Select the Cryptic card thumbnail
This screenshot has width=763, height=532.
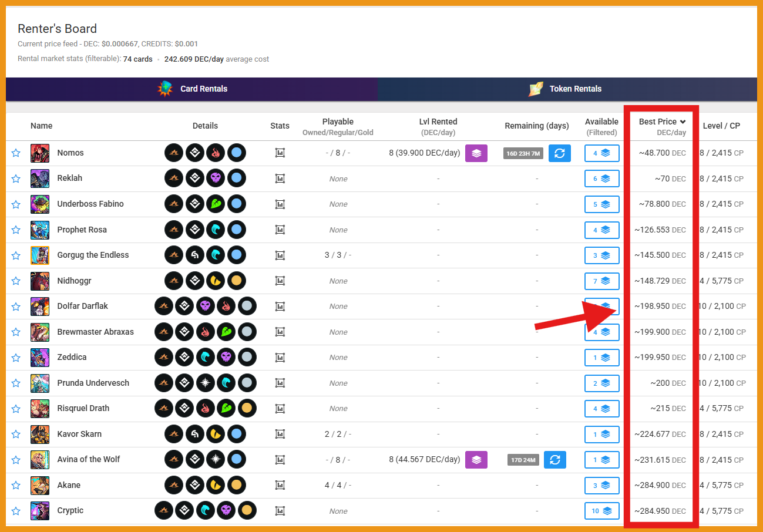tap(40, 511)
